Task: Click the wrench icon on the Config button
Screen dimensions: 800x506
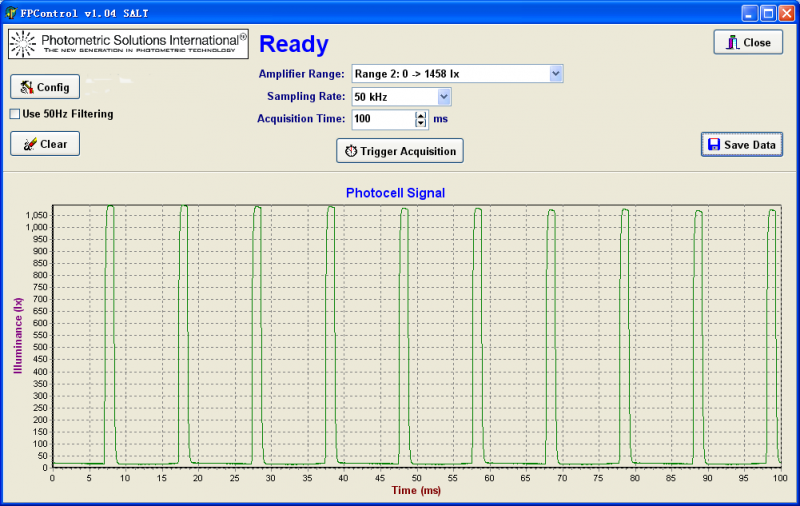Action: (27, 88)
